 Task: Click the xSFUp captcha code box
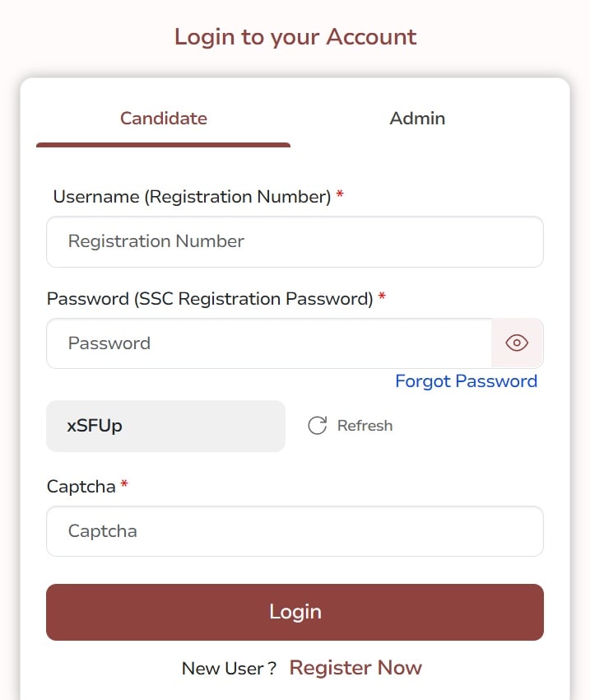tap(165, 426)
